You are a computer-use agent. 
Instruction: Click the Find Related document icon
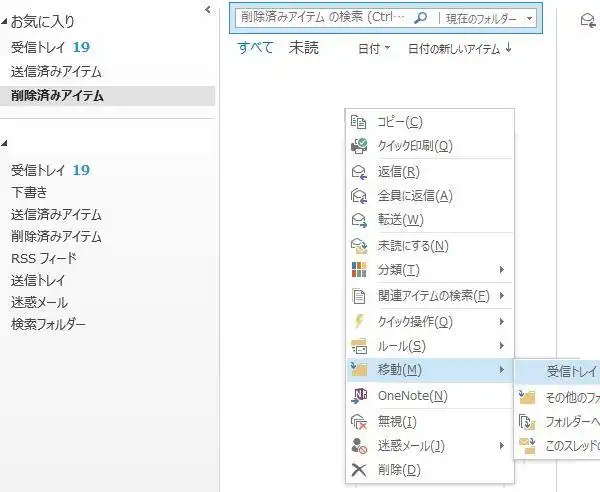tap(359, 296)
